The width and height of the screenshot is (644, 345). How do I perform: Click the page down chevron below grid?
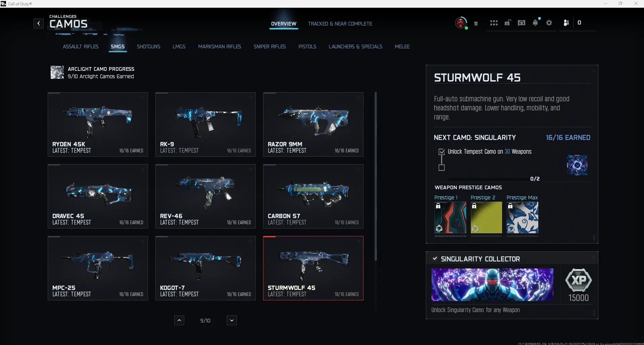point(232,321)
